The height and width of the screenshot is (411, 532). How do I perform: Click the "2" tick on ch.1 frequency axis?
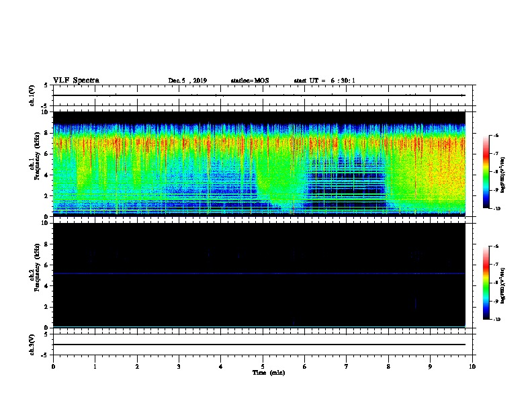tap(46, 196)
